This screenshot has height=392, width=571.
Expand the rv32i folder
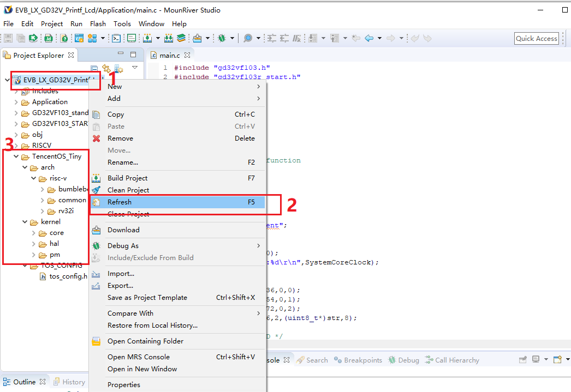pyautogui.click(x=42, y=211)
